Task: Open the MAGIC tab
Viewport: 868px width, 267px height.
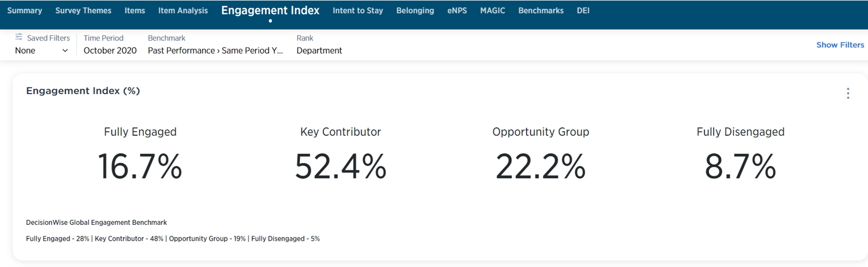Action: point(493,11)
